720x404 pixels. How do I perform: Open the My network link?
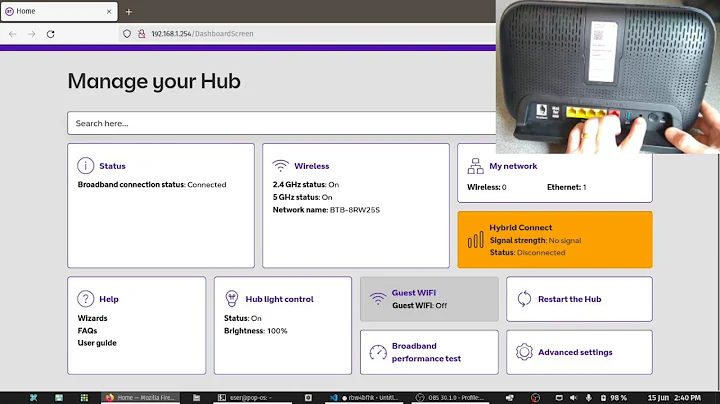[x=513, y=166]
